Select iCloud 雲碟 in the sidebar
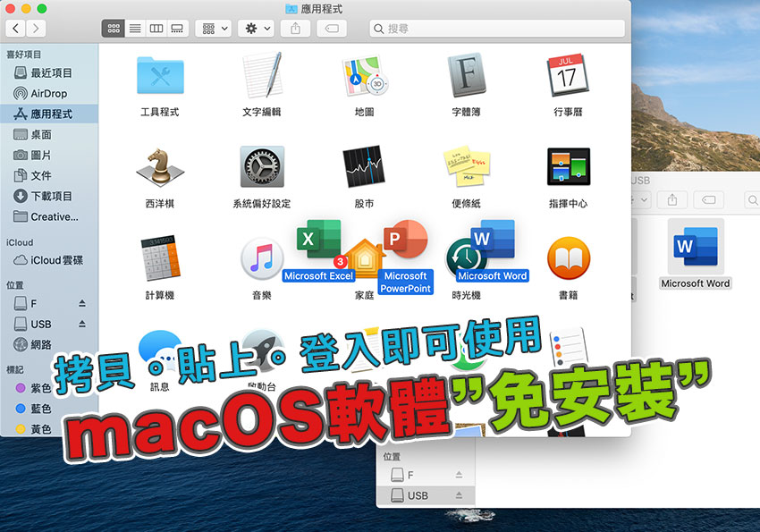Image resolution: width=760 pixels, height=532 pixels. coord(49,260)
